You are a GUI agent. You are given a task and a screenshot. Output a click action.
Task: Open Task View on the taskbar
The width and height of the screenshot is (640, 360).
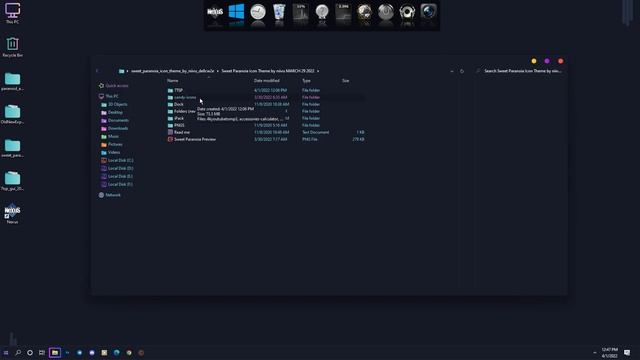point(42,353)
